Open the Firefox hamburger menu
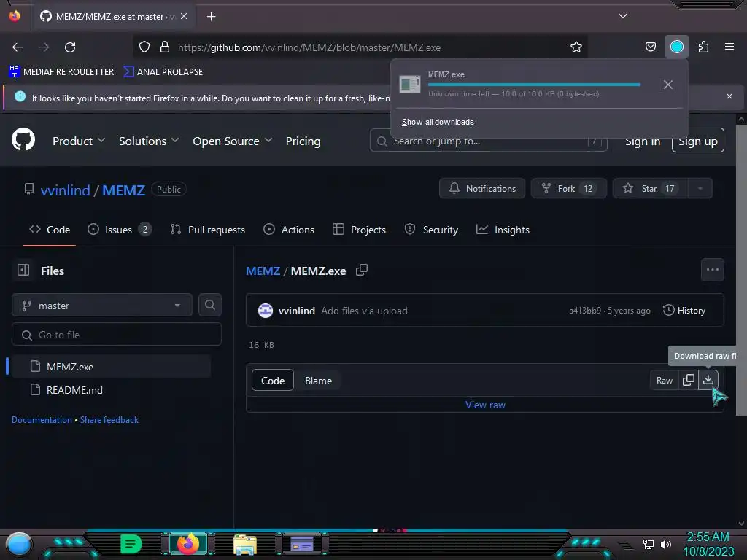 729,47
